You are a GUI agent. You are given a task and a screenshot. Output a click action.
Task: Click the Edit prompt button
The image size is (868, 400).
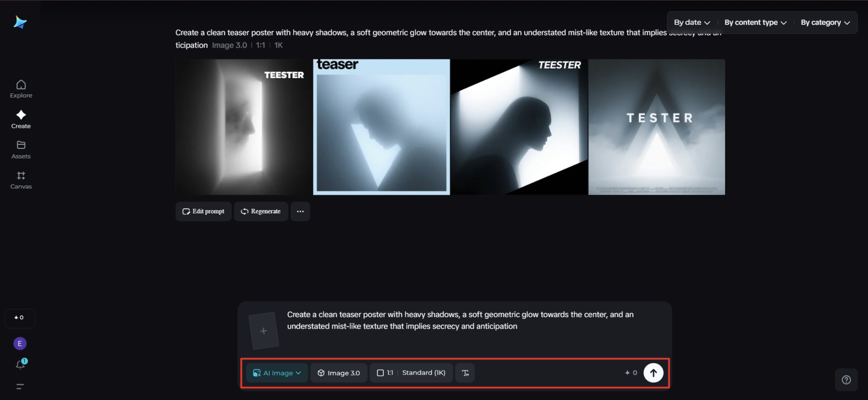[203, 211]
